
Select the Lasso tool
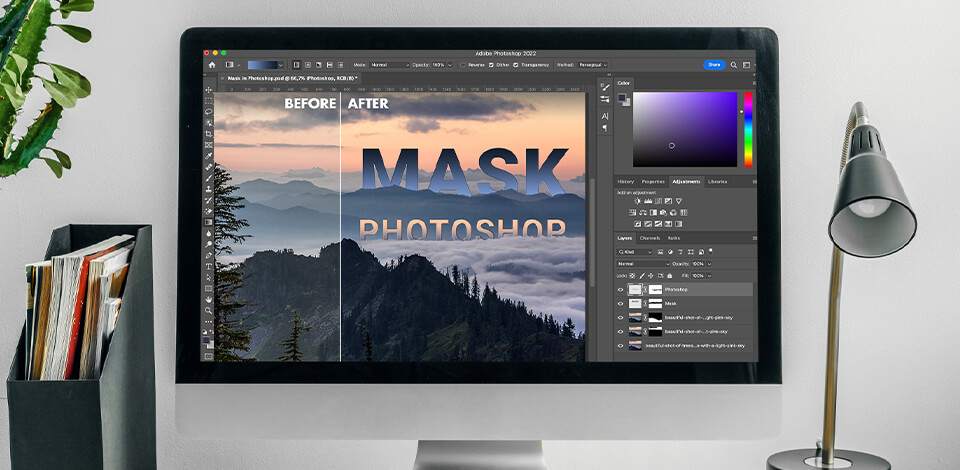(x=209, y=111)
